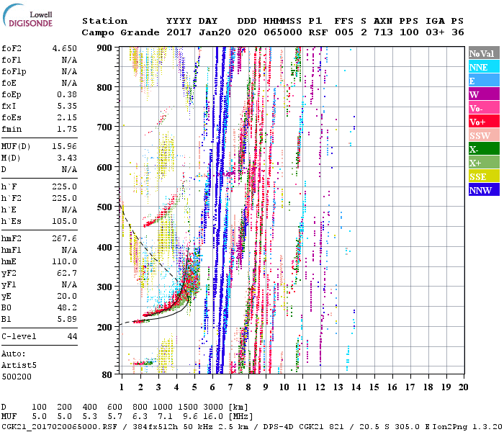Select the NNW dark blue legend swatch
This screenshot has height=432, width=504.
click(x=484, y=190)
